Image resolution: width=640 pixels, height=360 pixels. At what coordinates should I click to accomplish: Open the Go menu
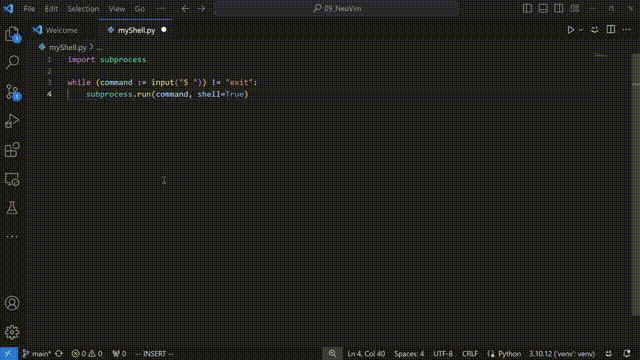[x=140, y=9]
